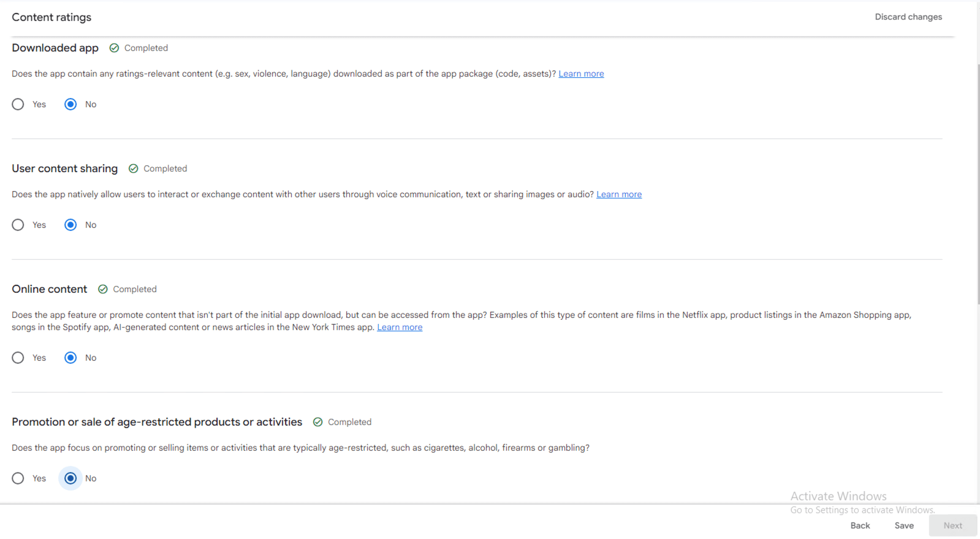Click Discard changes
Screen dimensions: 980x539
(x=908, y=17)
